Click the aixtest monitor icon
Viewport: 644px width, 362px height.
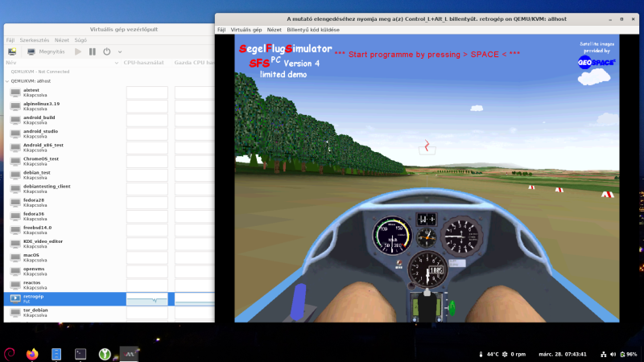15,93
